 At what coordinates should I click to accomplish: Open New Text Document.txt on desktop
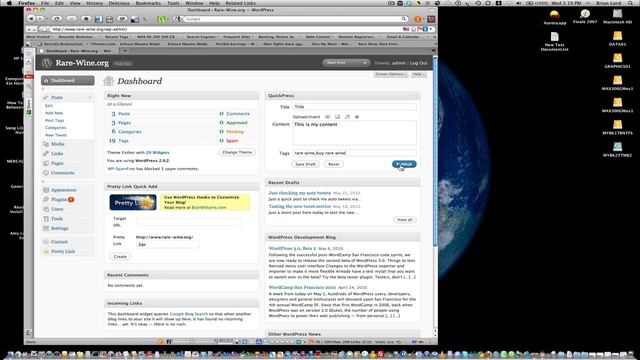coord(554,42)
